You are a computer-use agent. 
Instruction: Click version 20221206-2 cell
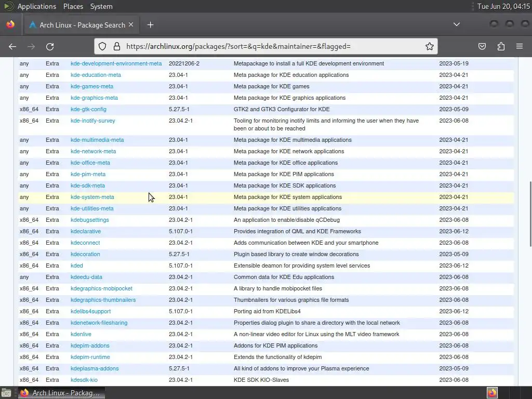pos(184,63)
